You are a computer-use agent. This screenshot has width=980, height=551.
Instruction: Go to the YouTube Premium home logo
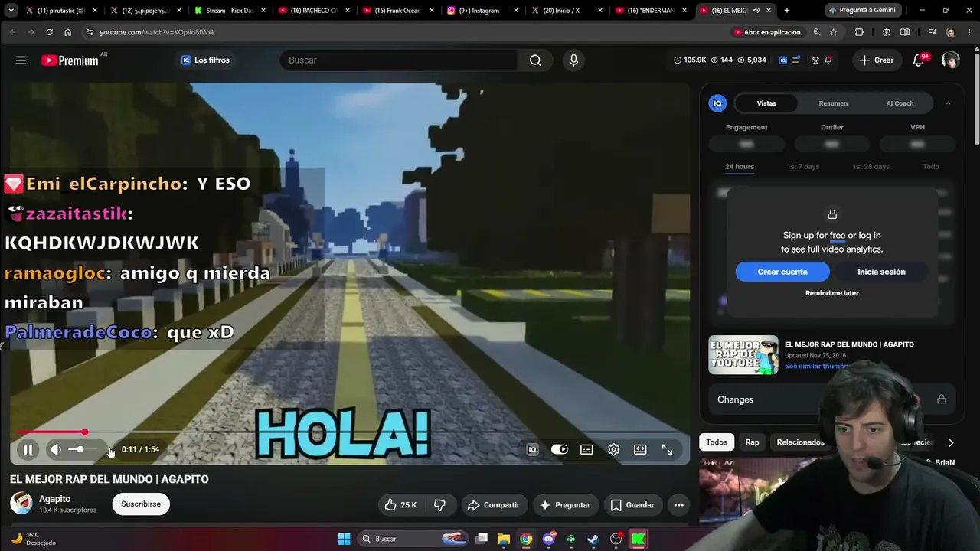70,60
